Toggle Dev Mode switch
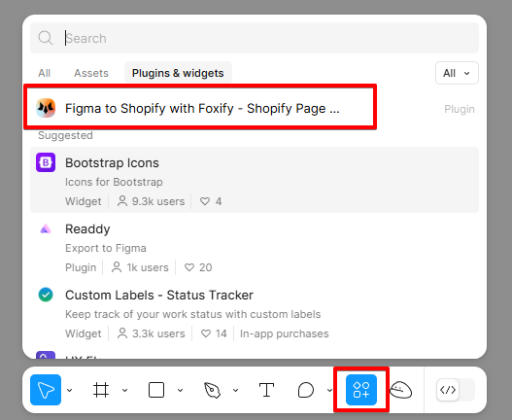 click(456, 390)
